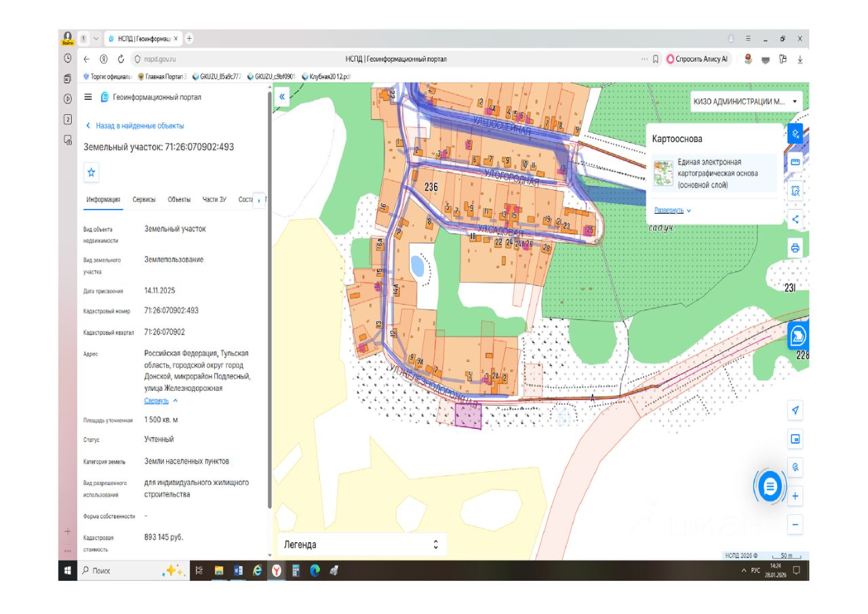Screen dimensions: 868x614
Task: Toggle the overview mini-map button
Action: coord(795,439)
